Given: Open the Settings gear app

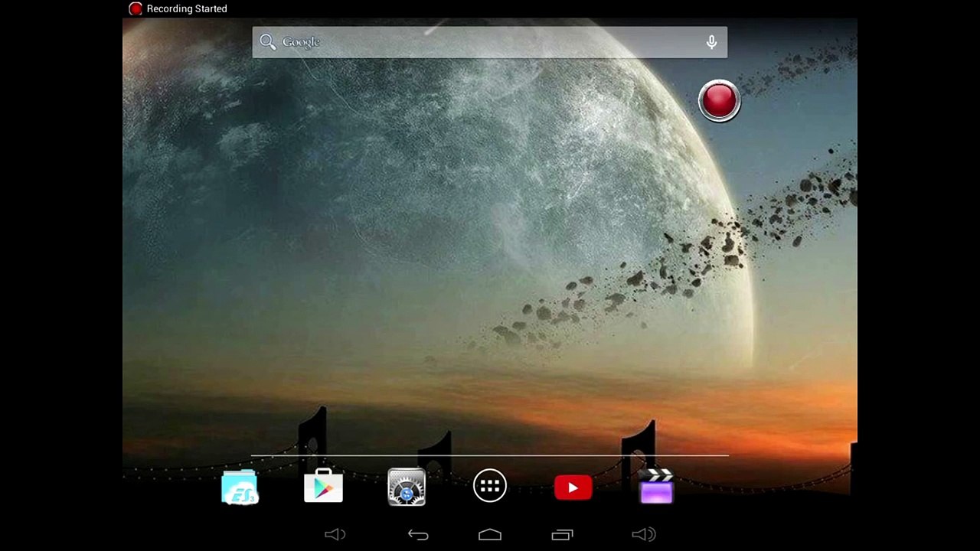Looking at the screenshot, I should pos(407,487).
